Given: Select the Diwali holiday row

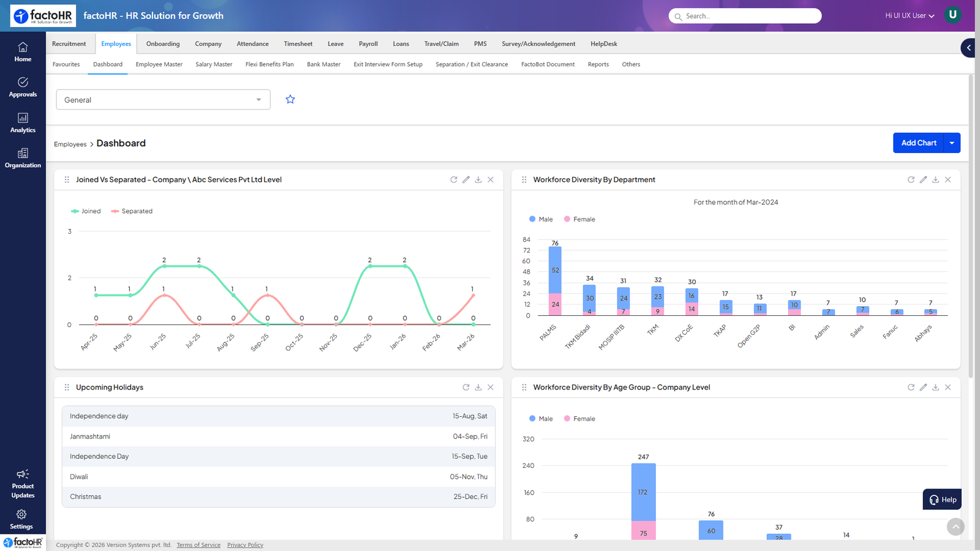Looking at the screenshot, I should point(279,477).
